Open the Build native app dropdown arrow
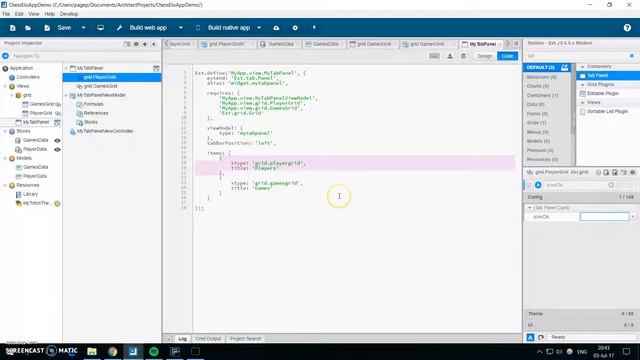The height and width of the screenshot is (360, 640). click(259, 28)
